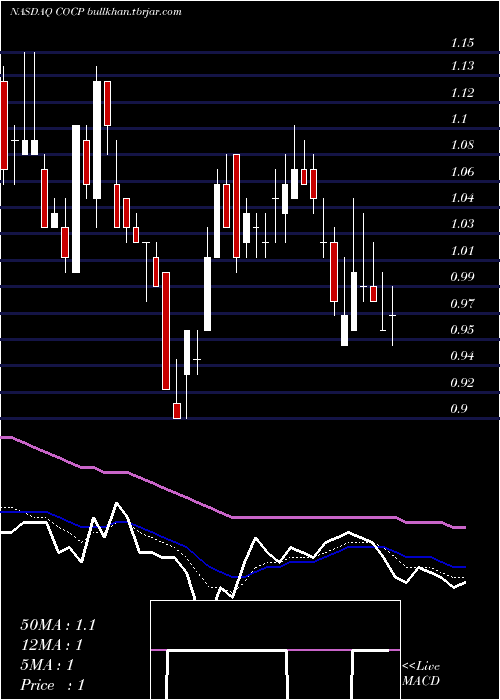
Task: Click the pink 50MA line
Action: [x=232, y=517]
